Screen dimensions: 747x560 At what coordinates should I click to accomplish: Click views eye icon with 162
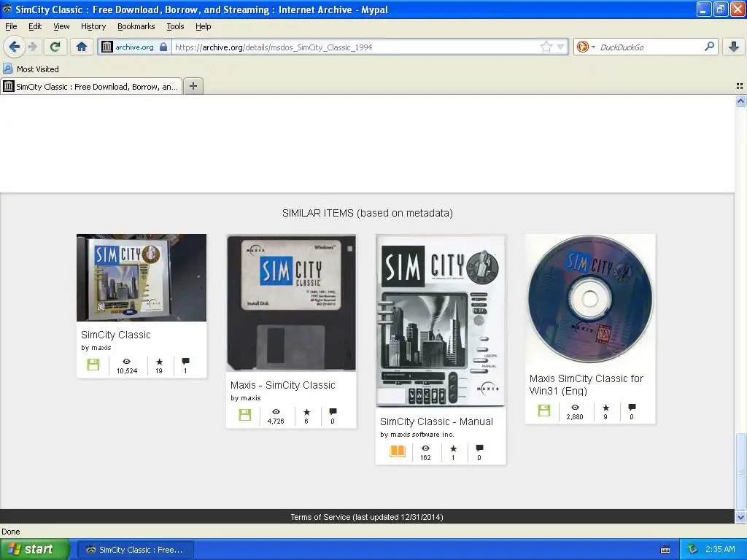pyautogui.click(x=425, y=448)
